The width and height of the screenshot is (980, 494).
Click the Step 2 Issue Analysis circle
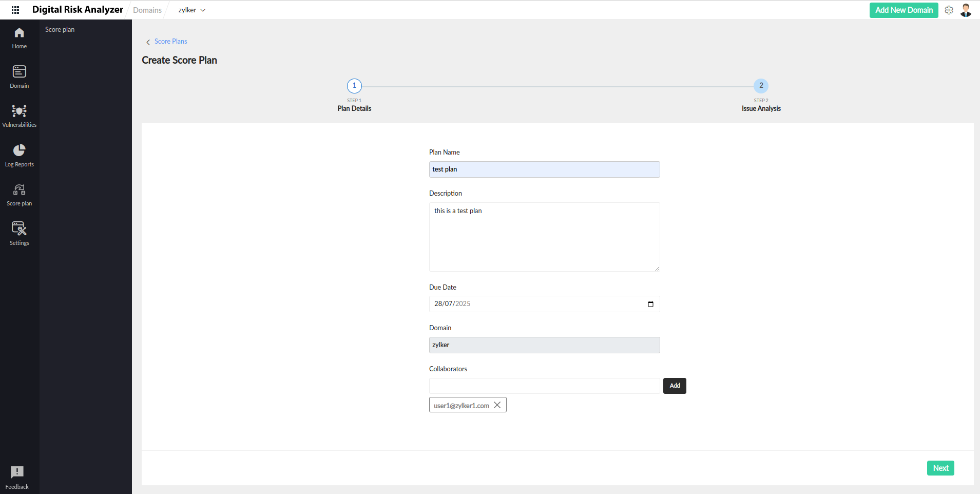click(761, 86)
